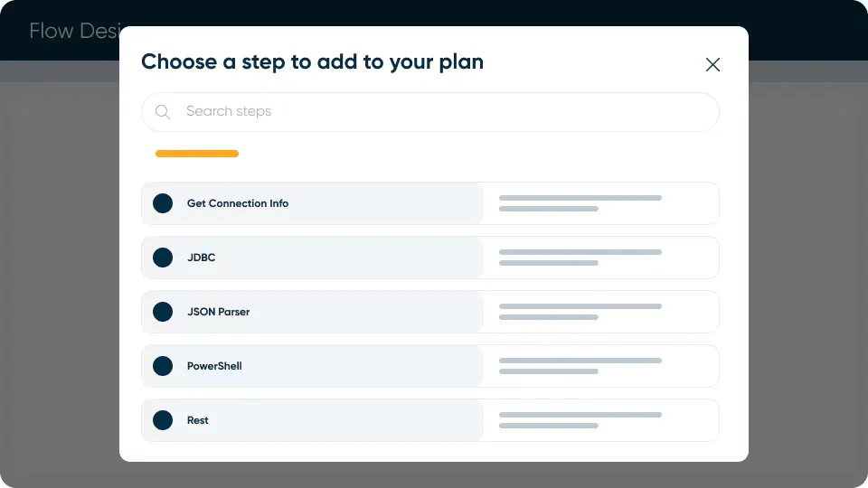Click the JDBC description placeholder lines
This screenshot has width=868, height=488.
[x=580, y=258]
